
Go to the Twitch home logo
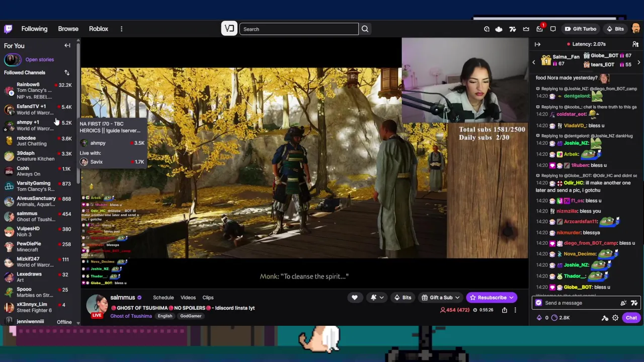pyautogui.click(x=8, y=29)
